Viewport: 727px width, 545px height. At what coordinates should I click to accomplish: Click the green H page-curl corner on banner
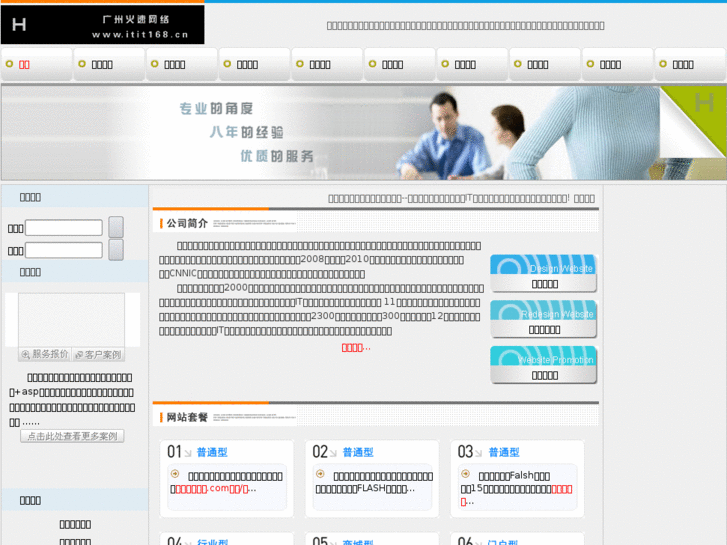tap(698, 114)
